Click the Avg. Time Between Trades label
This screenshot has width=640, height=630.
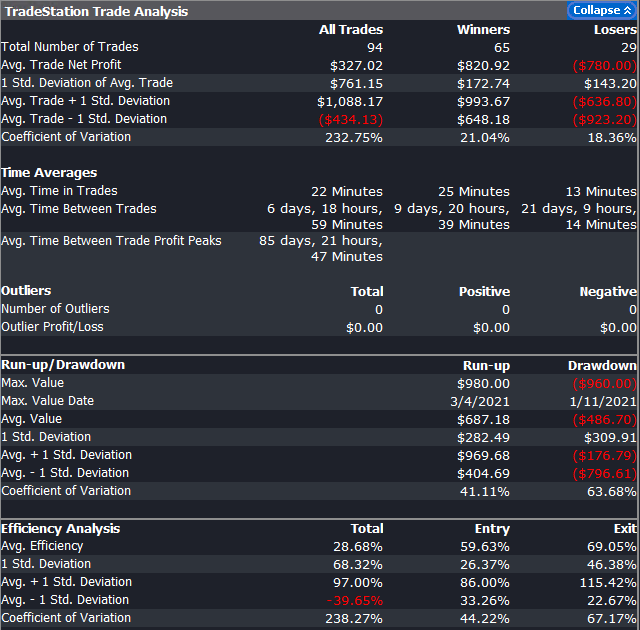(x=79, y=209)
